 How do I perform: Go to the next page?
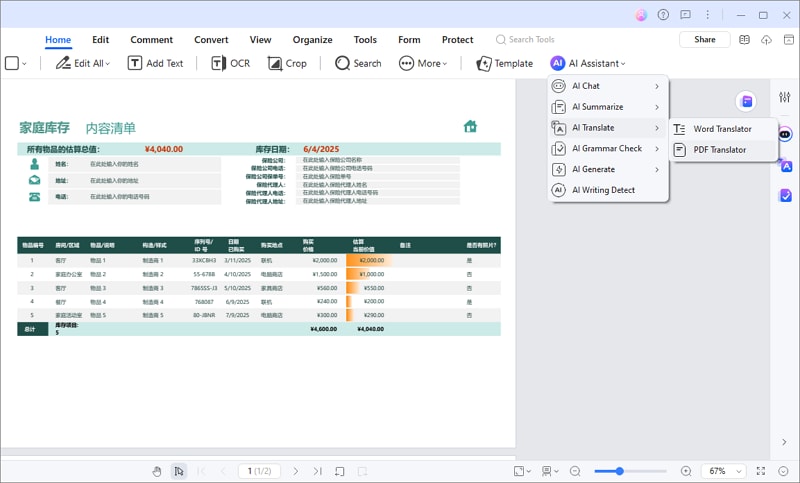click(x=296, y=471)
